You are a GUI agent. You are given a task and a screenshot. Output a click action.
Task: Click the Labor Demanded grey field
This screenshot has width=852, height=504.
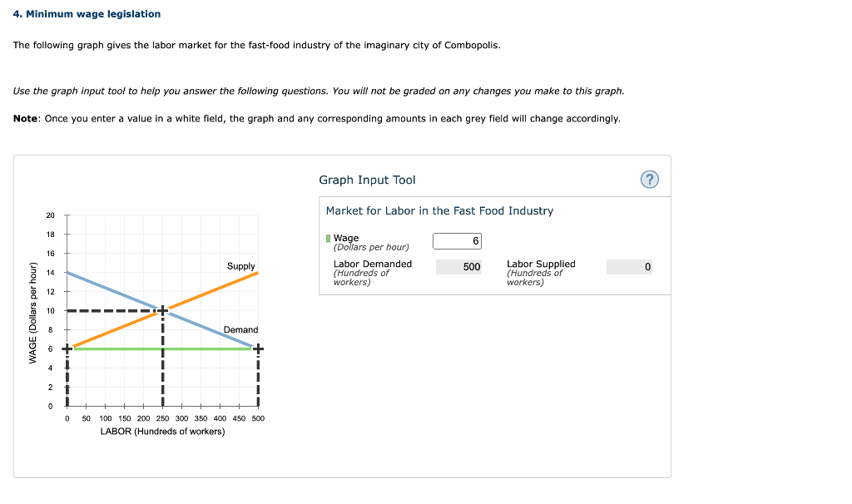click(x=458, y=267)
